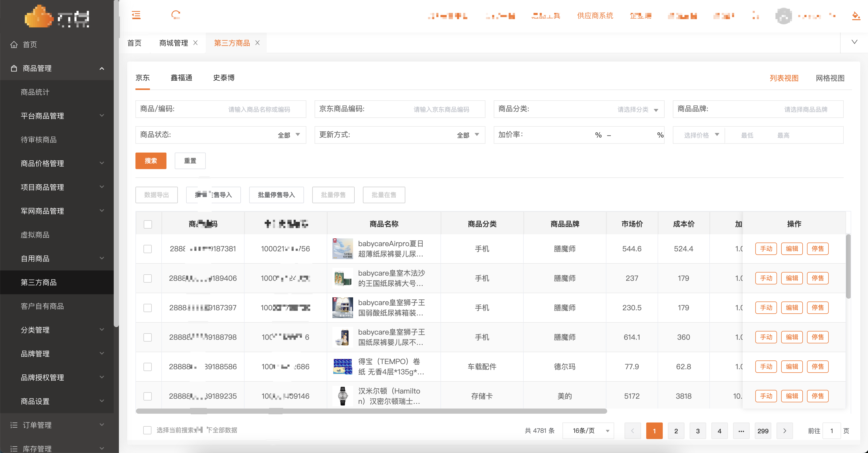Click the 首页 home icon in sidebar
The width and height of the screenshot is (868, 453).
click(14, 44)
